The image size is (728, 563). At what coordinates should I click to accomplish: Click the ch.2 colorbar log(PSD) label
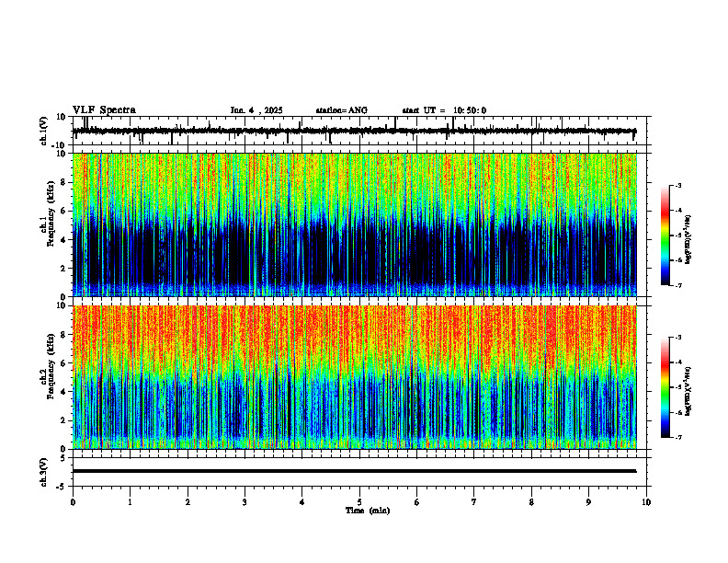click(x=688, y=392)
